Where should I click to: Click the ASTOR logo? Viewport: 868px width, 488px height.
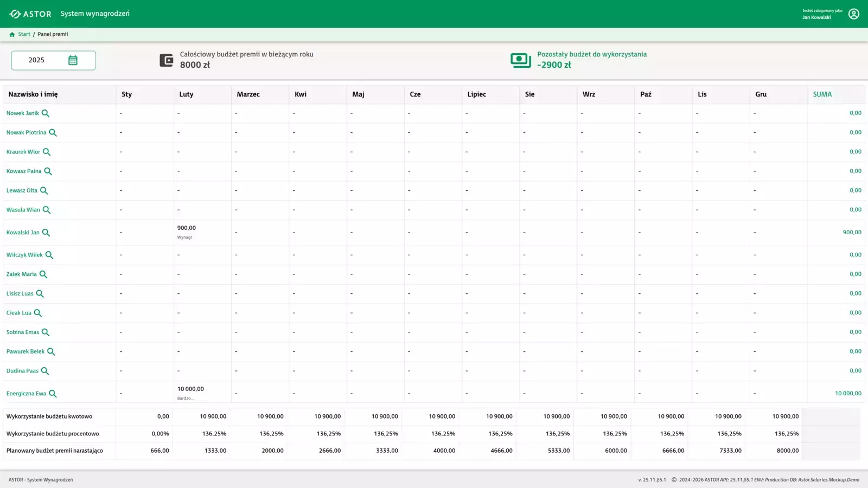coord(30,14)
